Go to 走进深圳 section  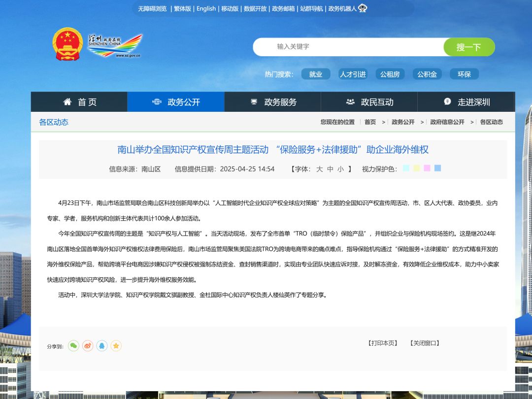pyautogui.click(x=466, y=102)
